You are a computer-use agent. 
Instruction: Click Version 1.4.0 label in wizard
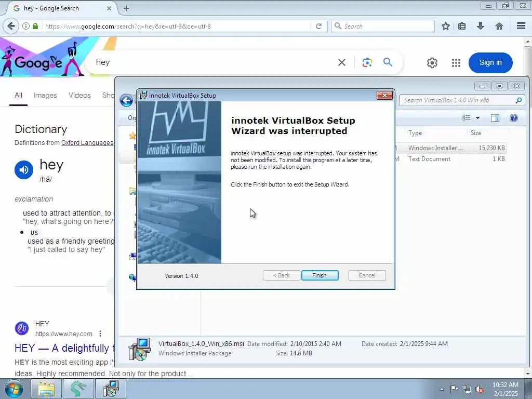click(x=181, y=276)
